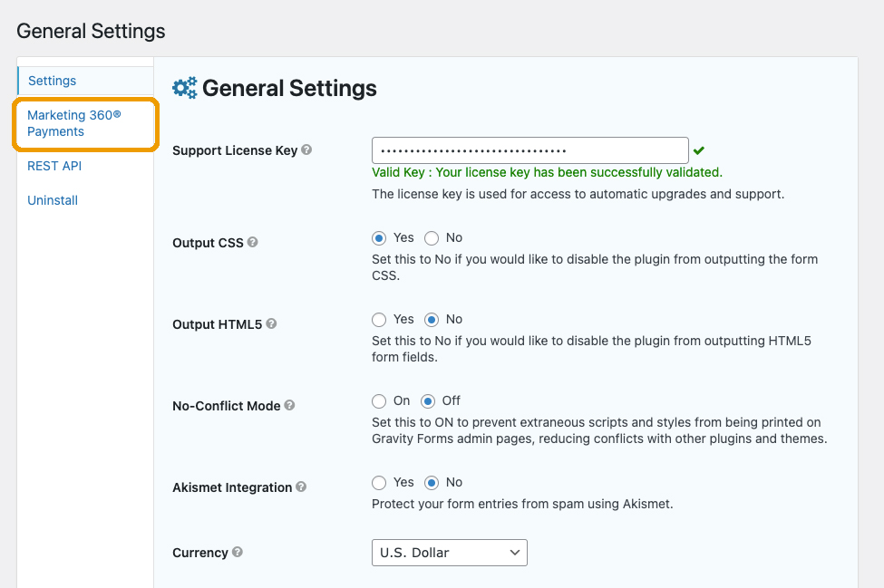This screenshot has width=884, height=588.
Task: Click the help icon beside Support License Key
Action: point(306,150)
